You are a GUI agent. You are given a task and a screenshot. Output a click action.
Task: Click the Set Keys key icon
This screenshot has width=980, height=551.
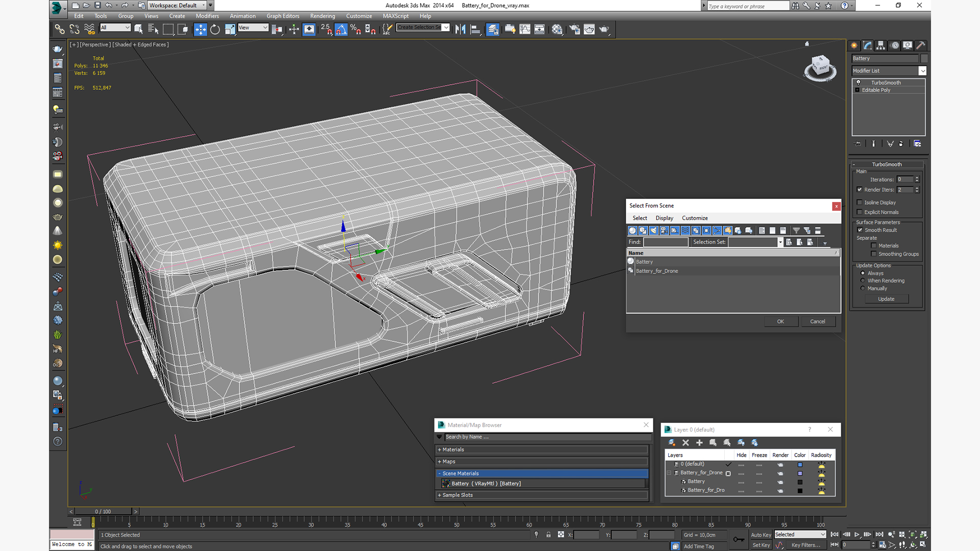[x=739, y=539]
